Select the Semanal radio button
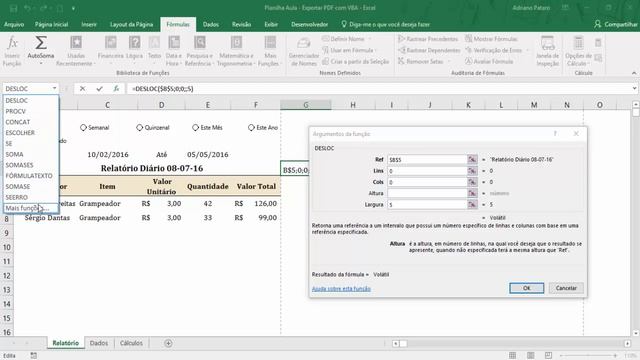This screenshot has height=360, width=640. coord(83,127)
